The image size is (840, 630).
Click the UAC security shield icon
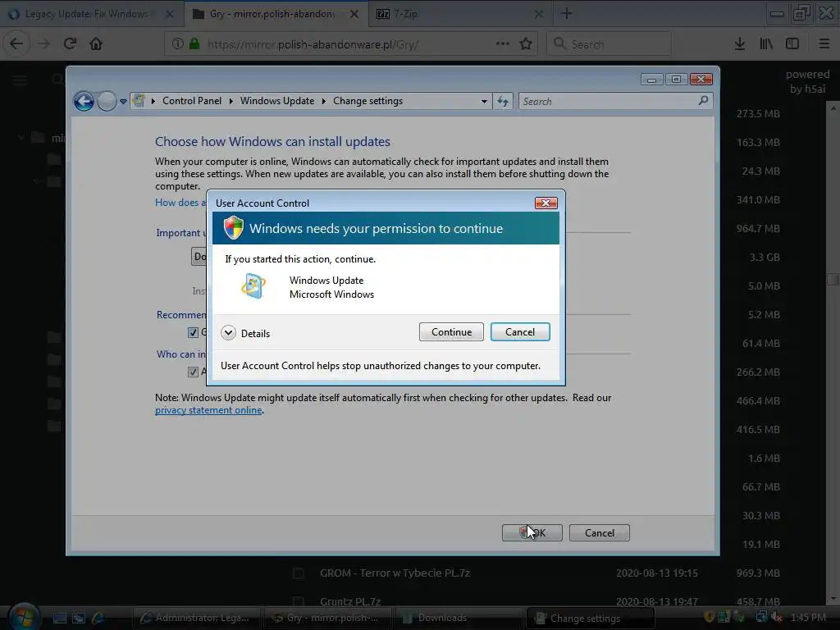coord(233,228)
